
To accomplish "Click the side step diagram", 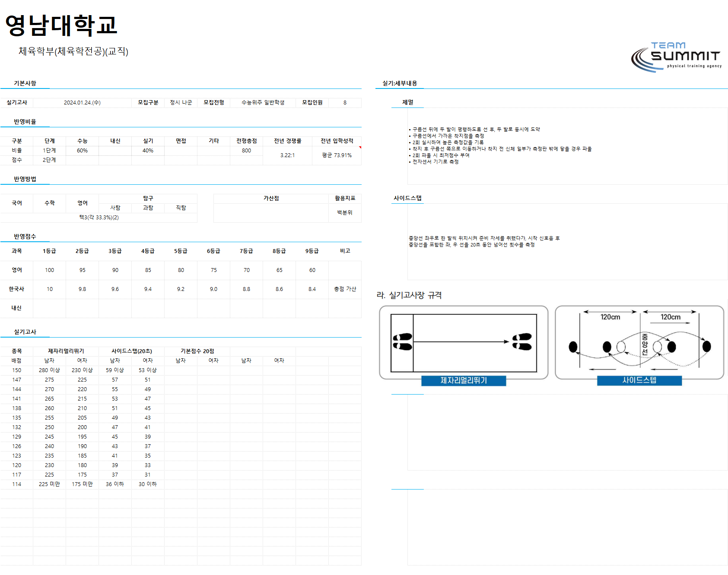I will tap(639, 343).
